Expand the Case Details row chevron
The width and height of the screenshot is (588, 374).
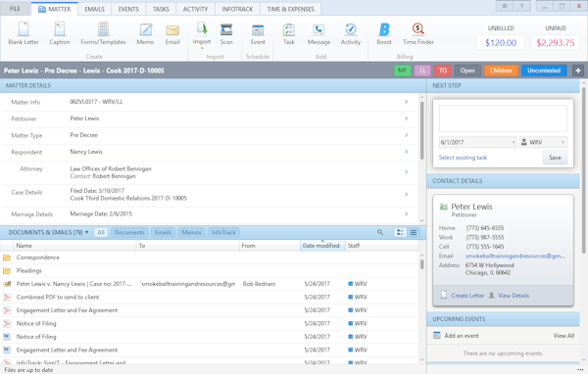click(406, 194)
